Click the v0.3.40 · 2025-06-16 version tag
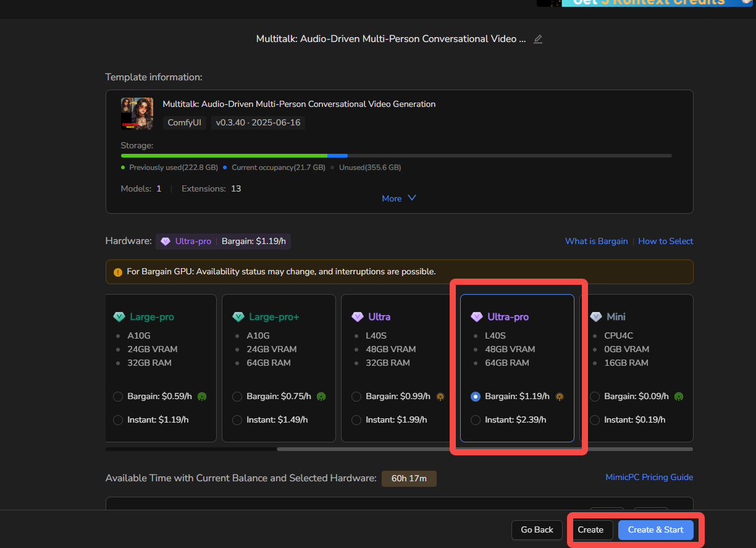Image resolution: width=756 pixels, height=548 pixels. point(258,122)
